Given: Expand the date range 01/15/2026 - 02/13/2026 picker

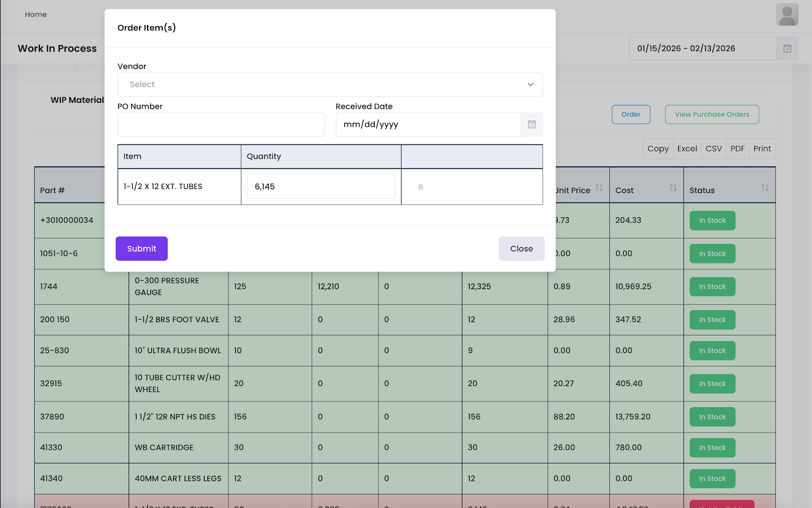Looking at the screenshot, I should click(702, 48).
